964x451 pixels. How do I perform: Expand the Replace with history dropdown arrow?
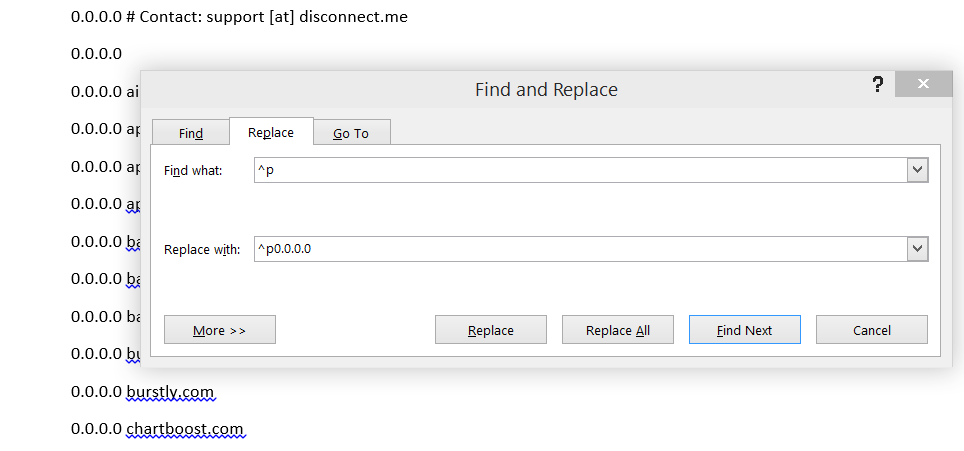coord(917,249)
